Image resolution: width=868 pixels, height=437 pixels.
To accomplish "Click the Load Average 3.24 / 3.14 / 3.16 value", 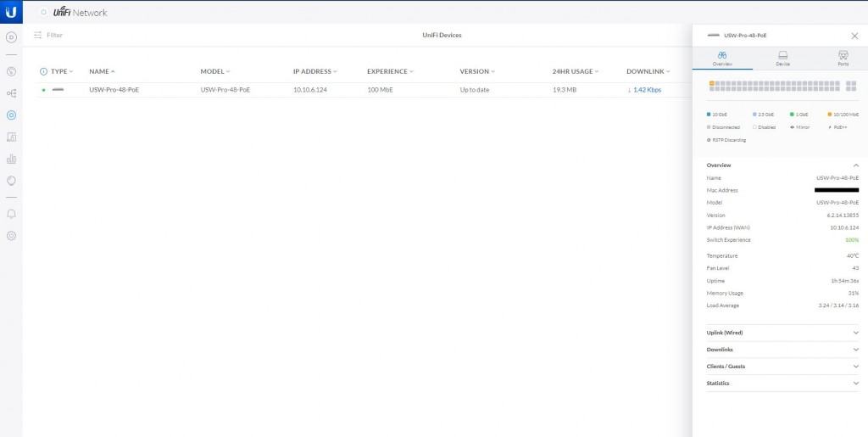I will (838, 305).
